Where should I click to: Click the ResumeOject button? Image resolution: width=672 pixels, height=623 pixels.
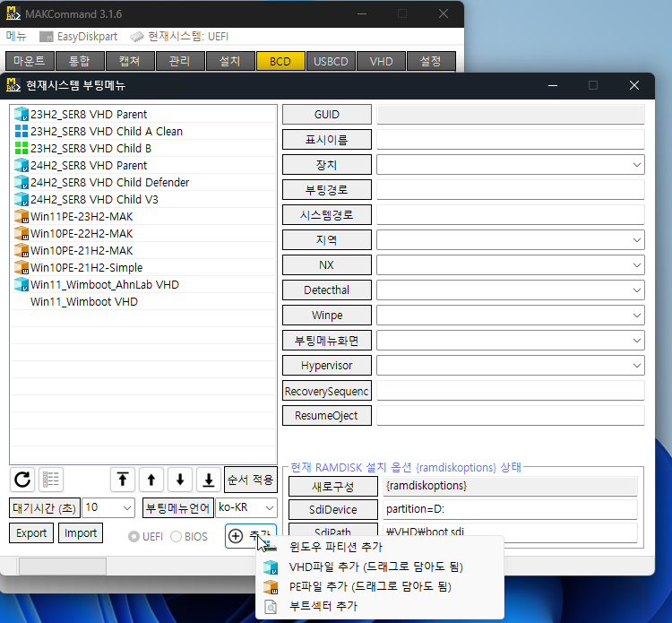pyautogui.click(x=326, y=415)
